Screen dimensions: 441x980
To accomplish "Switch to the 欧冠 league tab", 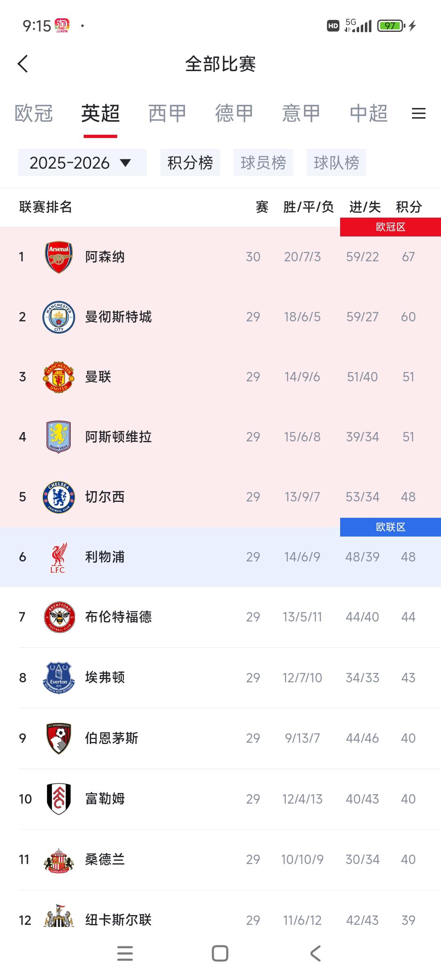I will 33,113.
